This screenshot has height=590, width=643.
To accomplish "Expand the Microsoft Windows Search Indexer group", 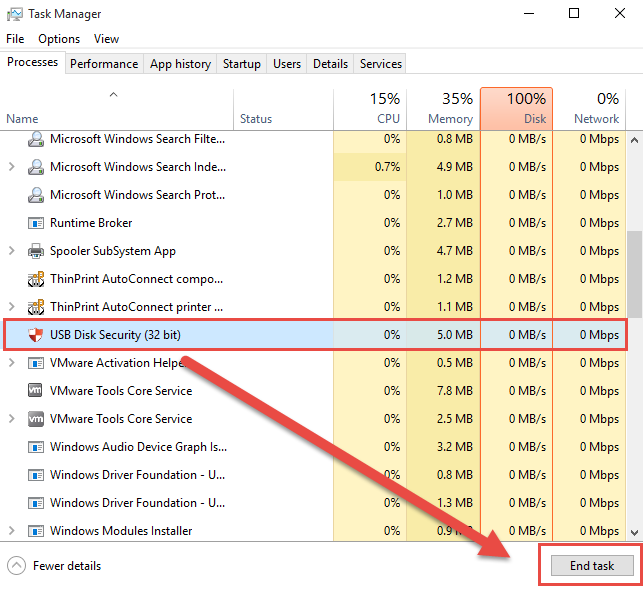I will tap(11, 167).
